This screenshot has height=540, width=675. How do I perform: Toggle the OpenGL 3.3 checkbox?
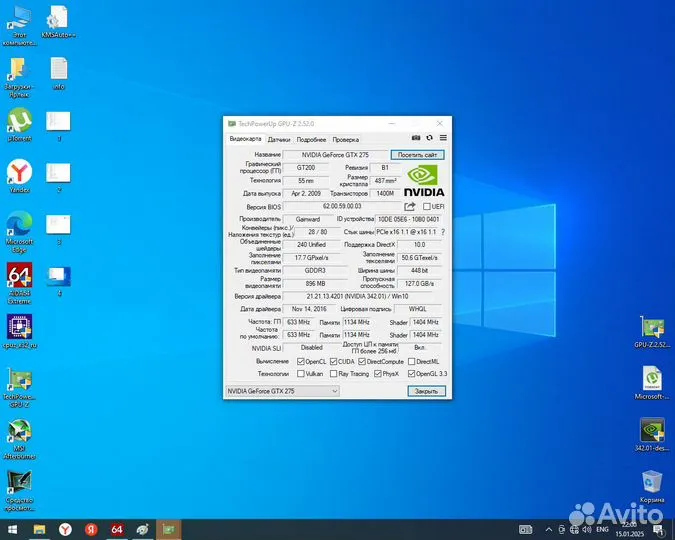click(412, 374)
